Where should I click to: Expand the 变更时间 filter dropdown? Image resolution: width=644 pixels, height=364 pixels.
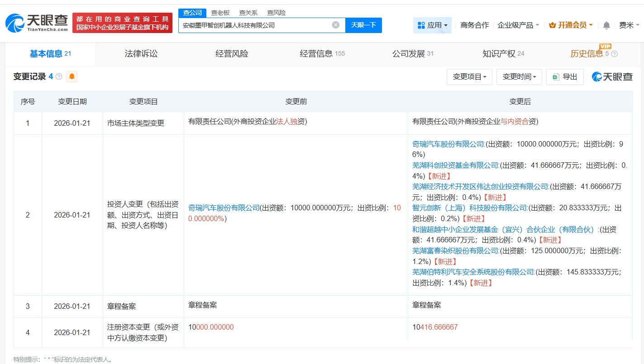click(x=519, y=77)
